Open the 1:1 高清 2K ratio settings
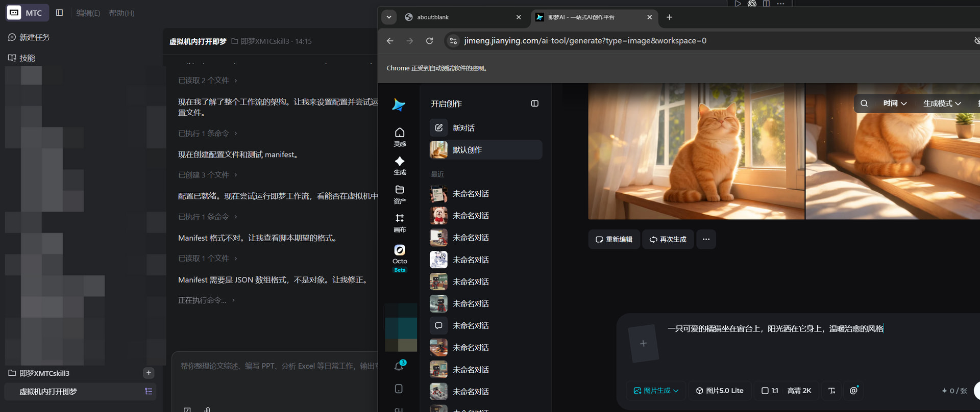Viewport: 980px width, 412px height. [786, 391]
